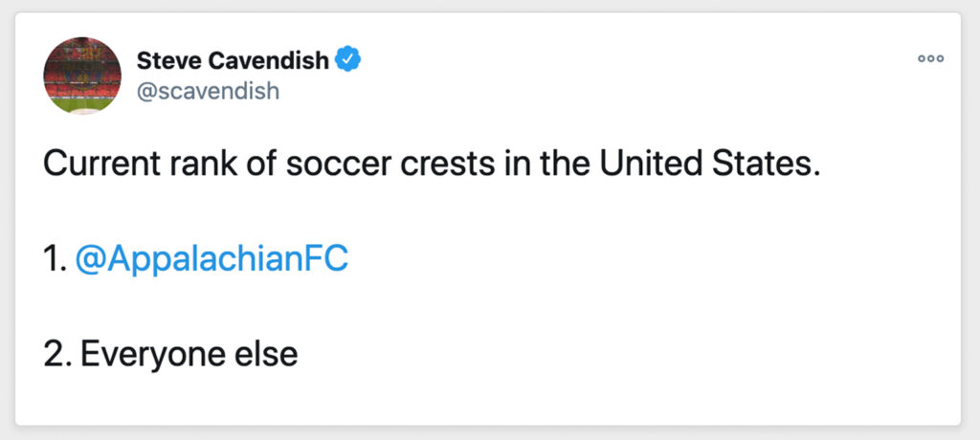Click the bold author name heading
The height and width of the screenshot is (440, 980).
pos(233,60)
